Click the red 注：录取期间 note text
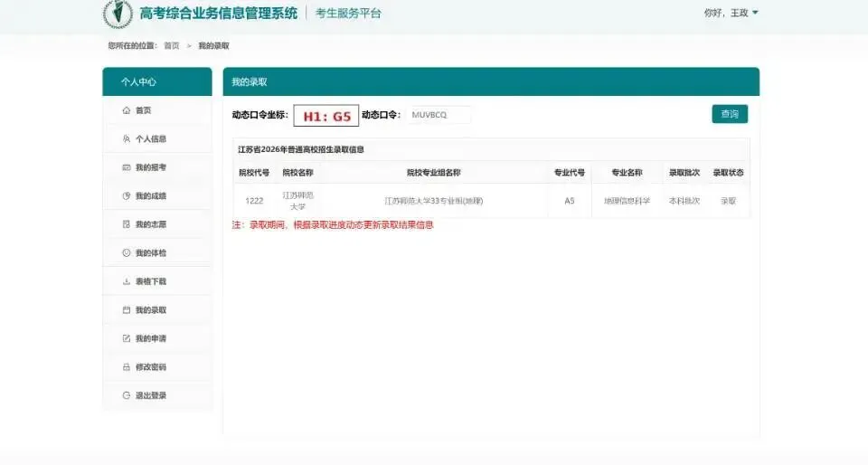The height and width of the screenshot is (465, 868). click(x=333, y=224)
